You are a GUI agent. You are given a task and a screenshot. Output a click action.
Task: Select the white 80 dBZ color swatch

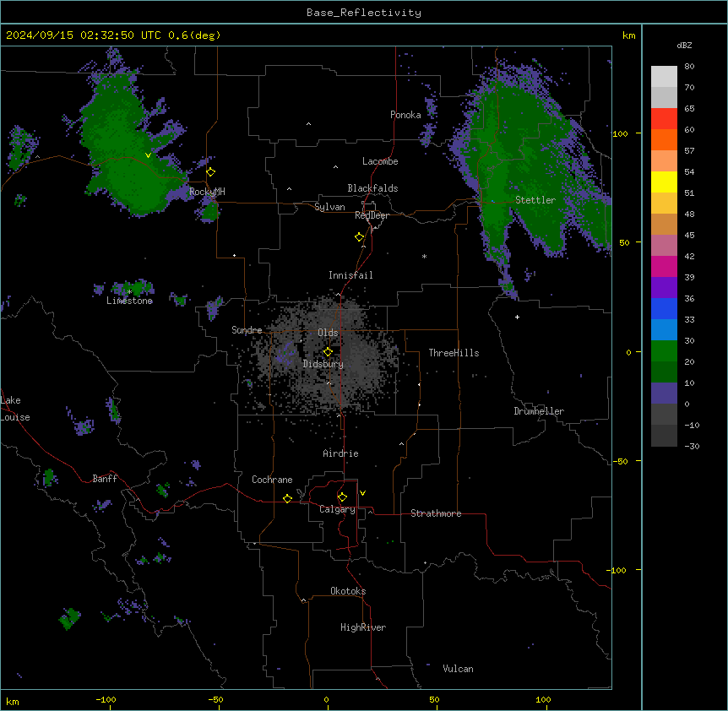tap(664, 77)
